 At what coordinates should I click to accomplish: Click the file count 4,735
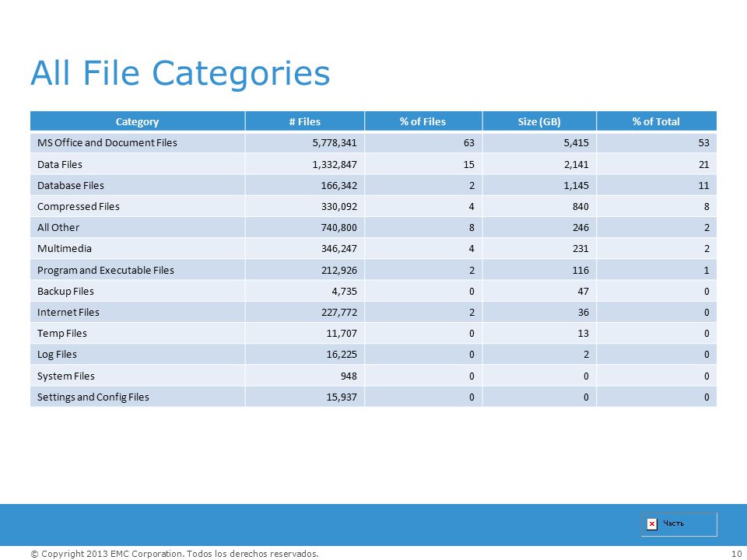coord(344,291)
